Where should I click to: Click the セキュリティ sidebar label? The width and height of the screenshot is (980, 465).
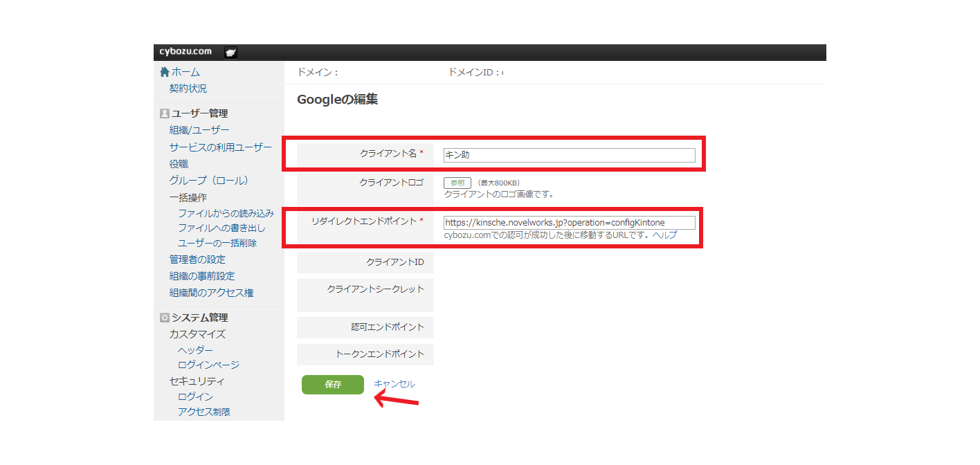(x=197, y=381)
